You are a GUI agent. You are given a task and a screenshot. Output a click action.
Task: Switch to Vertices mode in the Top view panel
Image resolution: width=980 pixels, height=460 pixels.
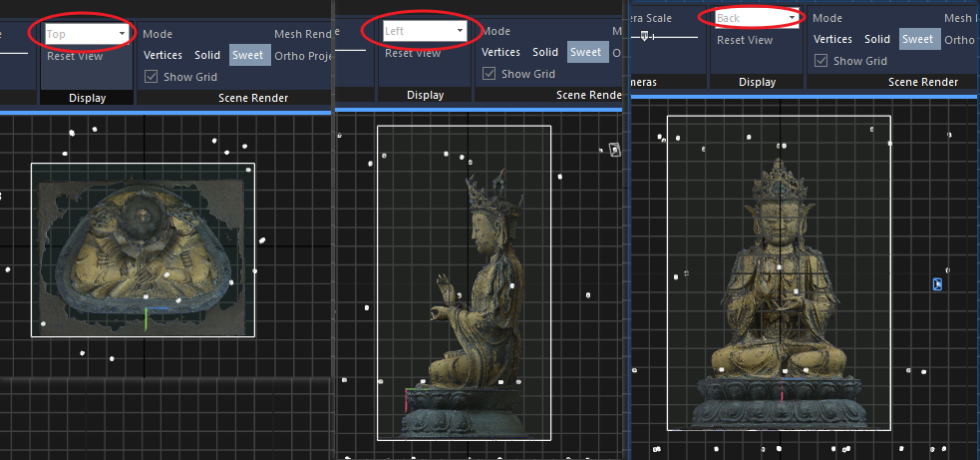[163, 55]
